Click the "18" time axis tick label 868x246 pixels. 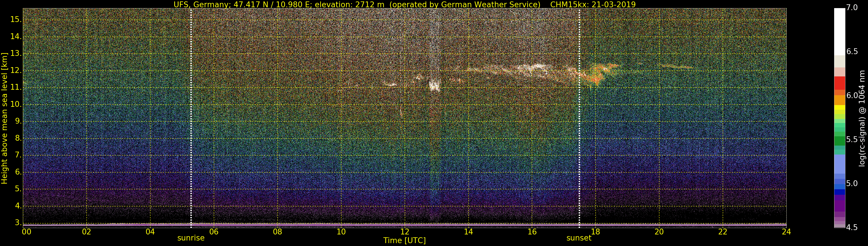pos(596,232)
